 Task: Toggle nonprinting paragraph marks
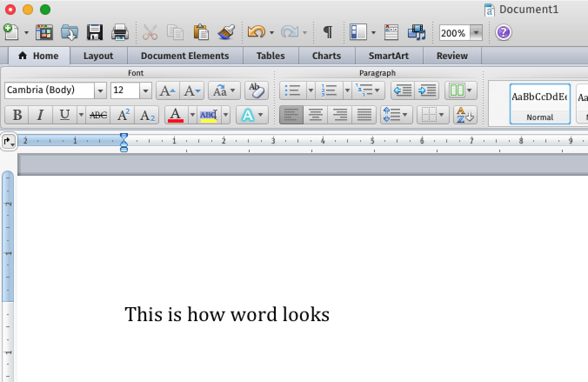point(328,32)
